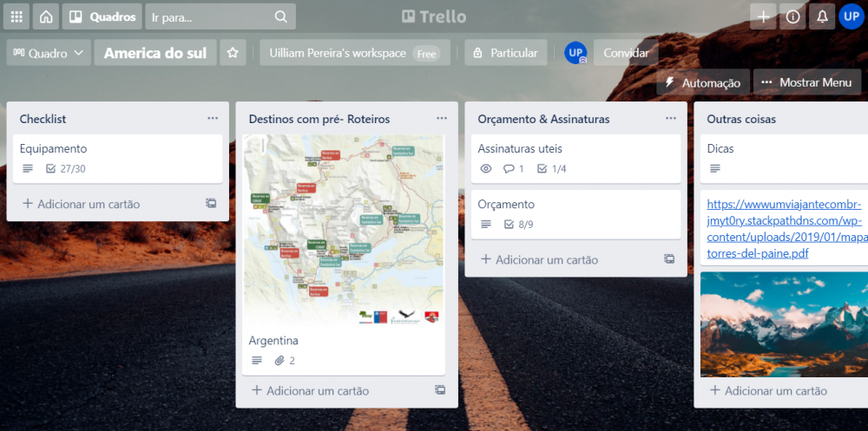The width and height of the screenshot is (868, 431).
Task: Click the 8/9 checklist badge
Action: pos(519,225)
